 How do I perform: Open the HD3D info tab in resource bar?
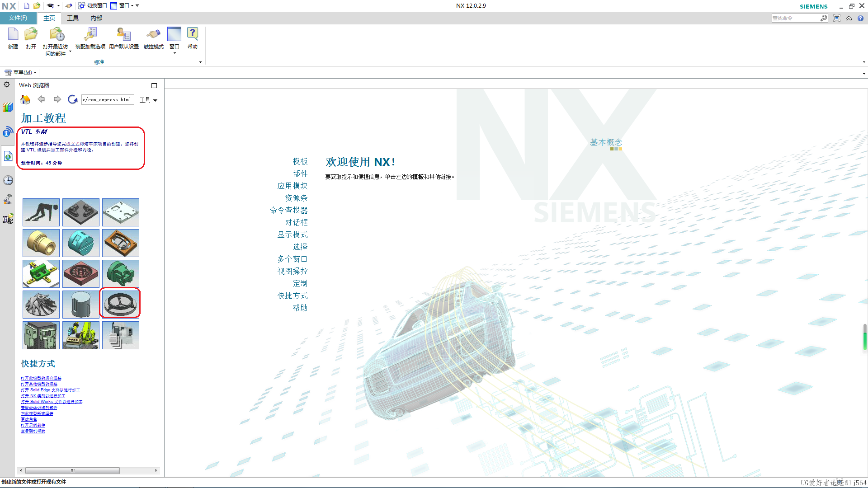coord(8,132)
